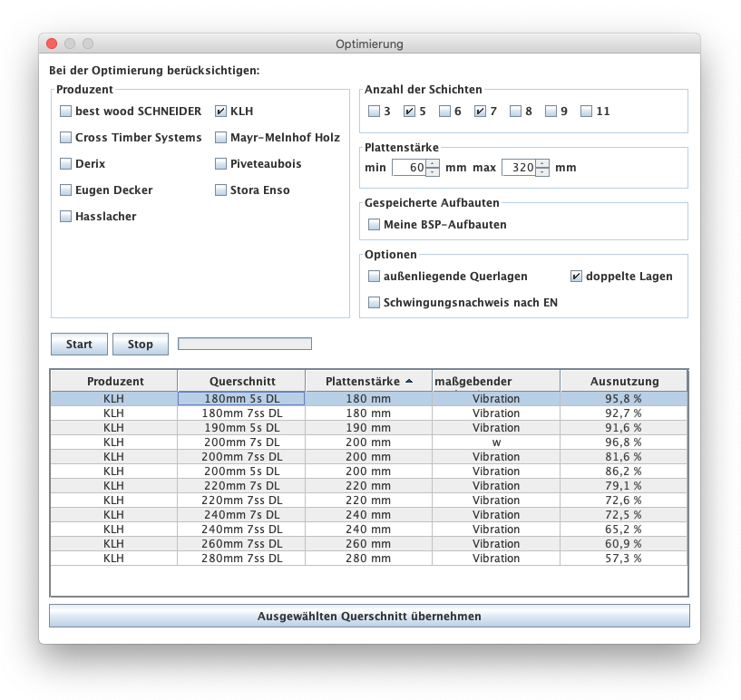Sort table by Plattenstärke column header

point(368,381)
